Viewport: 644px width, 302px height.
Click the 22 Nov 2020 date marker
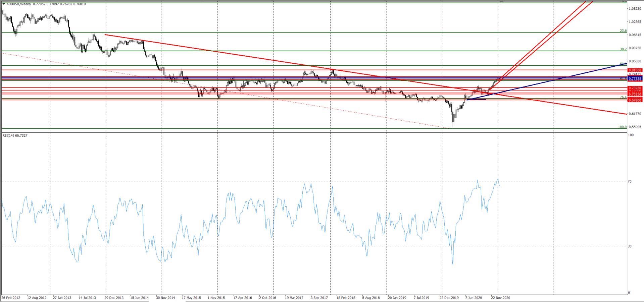pyautogui.click(x=500, y=298)
